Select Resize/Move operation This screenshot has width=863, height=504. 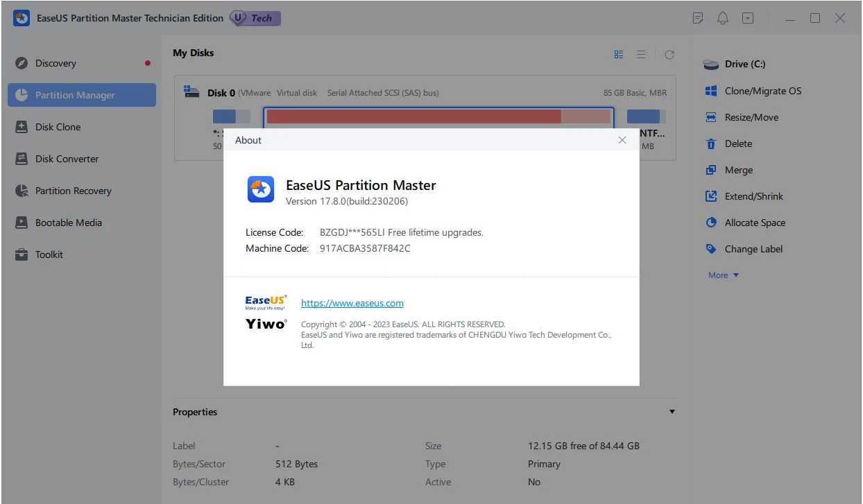click(x=751, y=117)
